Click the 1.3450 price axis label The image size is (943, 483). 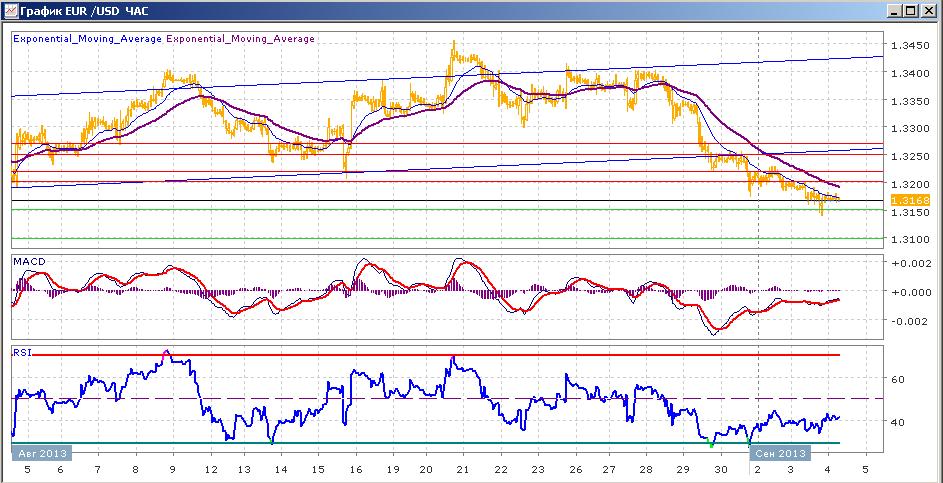click(x=910, y=45)
